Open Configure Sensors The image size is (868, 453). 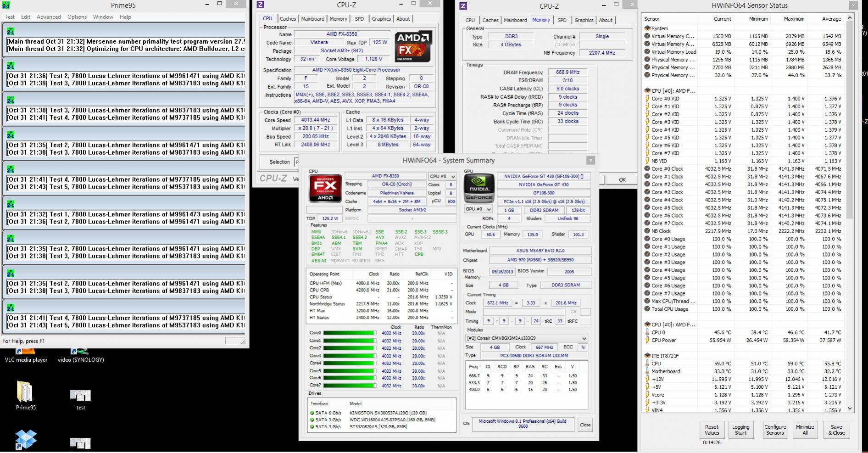point(775,430)
